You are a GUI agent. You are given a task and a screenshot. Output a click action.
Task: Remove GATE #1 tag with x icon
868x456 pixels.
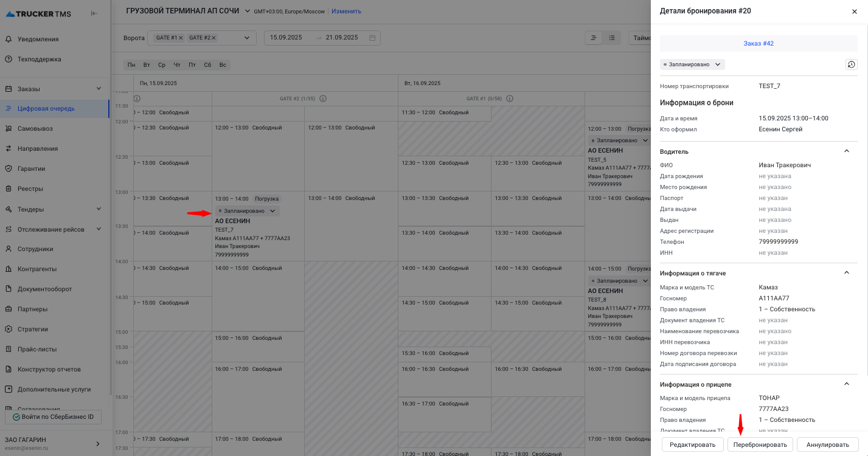181,38
